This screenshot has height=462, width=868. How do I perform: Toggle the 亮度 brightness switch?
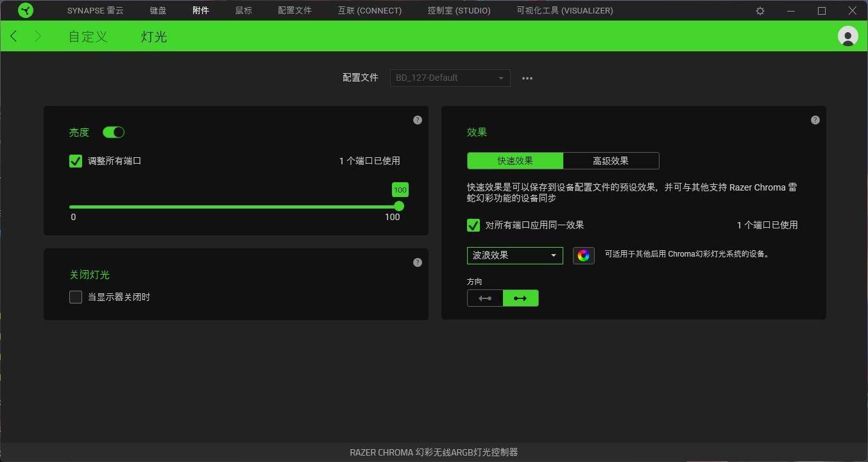[x=114, y=132]
